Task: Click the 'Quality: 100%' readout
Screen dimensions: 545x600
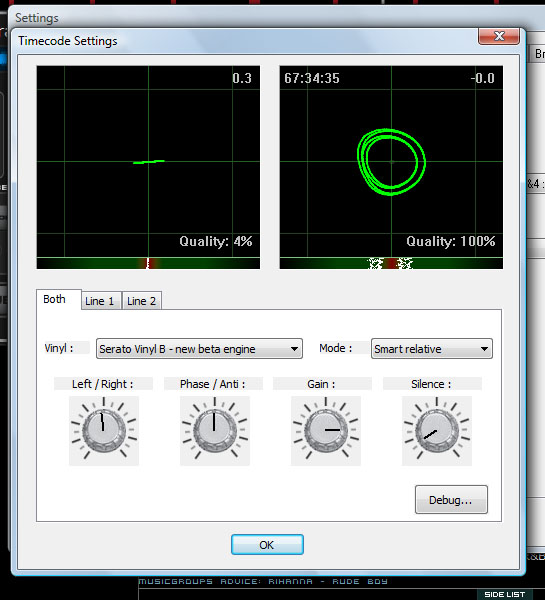Action: pos(450,241)
